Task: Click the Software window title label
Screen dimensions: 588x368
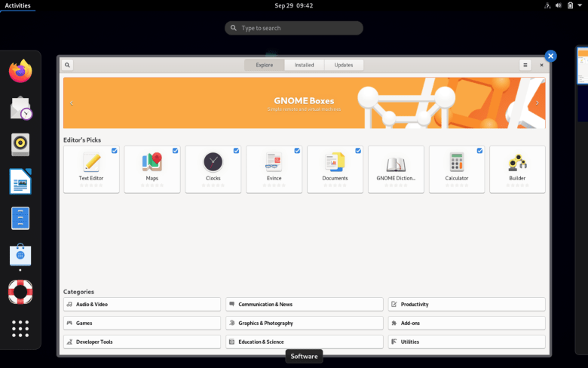Action: (x=304, y=357)
